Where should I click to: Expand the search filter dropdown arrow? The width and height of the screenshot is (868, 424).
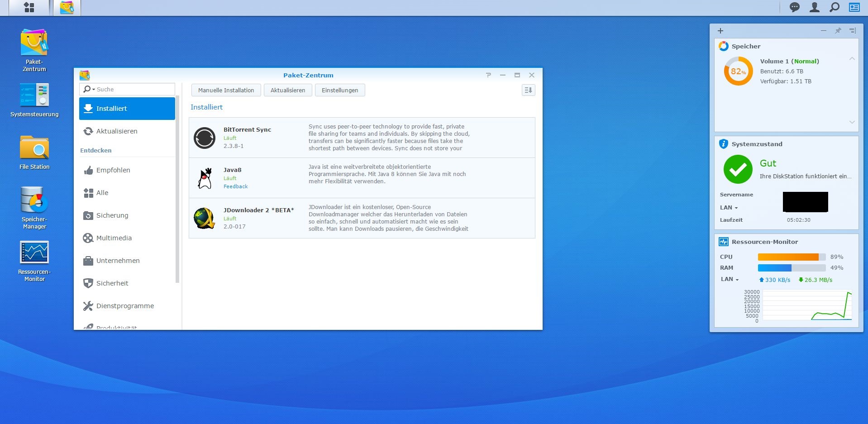point(93,90)
